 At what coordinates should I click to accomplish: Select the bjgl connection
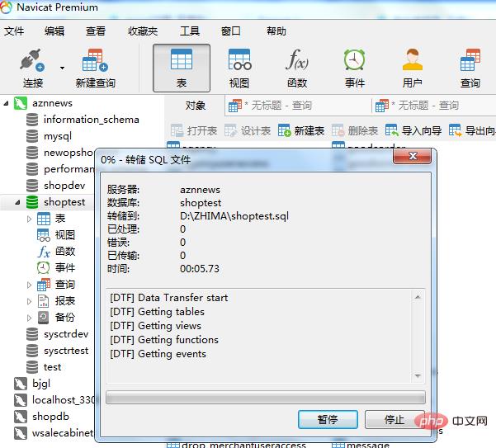[x=32, y=384]
